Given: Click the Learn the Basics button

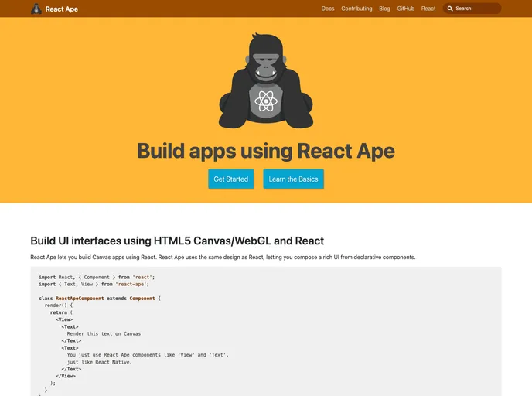Looking at the screenshot, I should pos(294,179).
